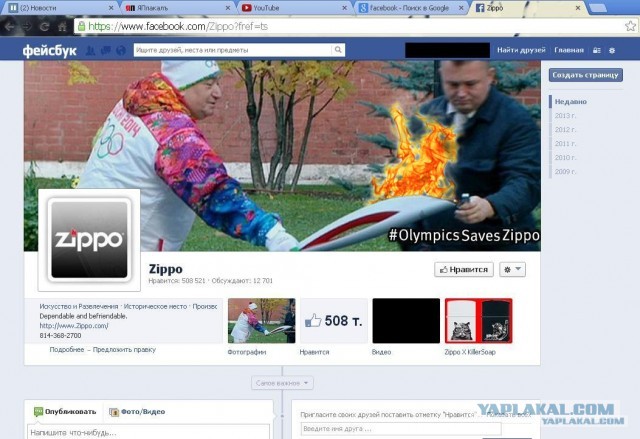Click the Zippo profile picture

tap(89, 240)
